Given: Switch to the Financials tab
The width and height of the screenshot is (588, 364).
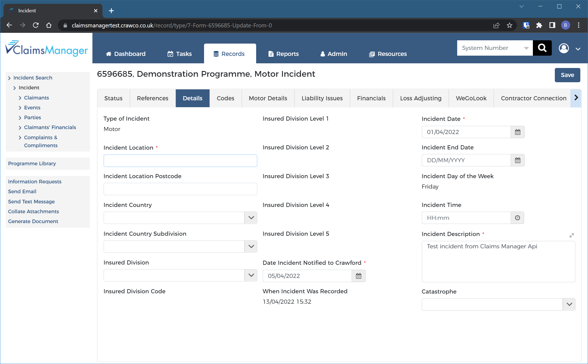Looking at the screenshot, I should (x=371, y=98).
